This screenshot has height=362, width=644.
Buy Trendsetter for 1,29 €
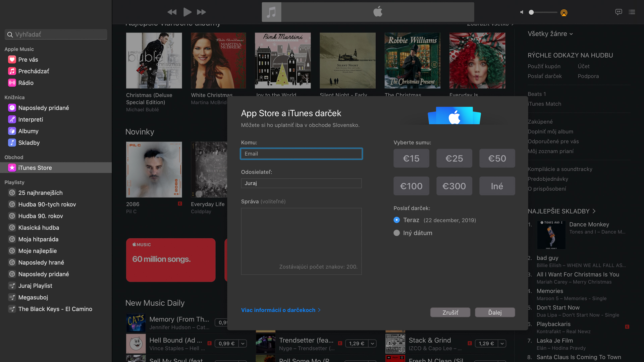(357, 344)
